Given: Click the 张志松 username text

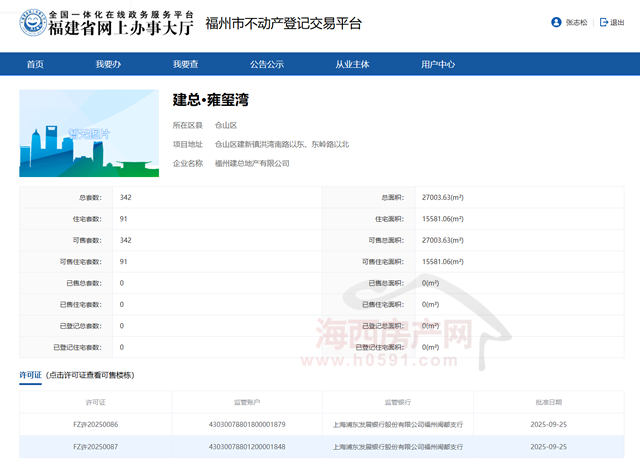Looking at the screenshot, I should pos(577,22).
